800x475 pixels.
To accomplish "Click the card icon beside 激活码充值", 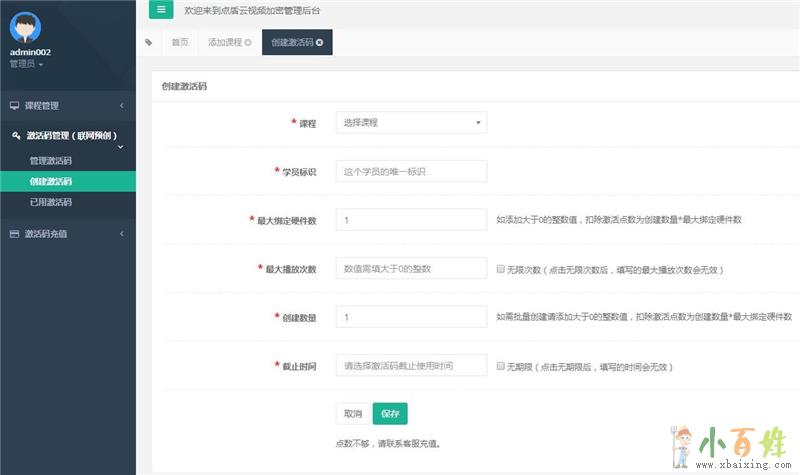I will tap(14, 234).
